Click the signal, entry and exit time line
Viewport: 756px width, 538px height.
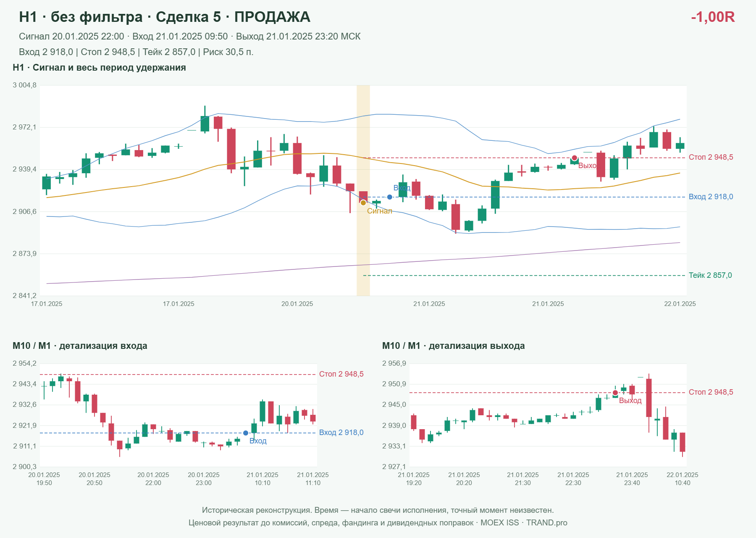pyautogui.click(x=190, y=37)
